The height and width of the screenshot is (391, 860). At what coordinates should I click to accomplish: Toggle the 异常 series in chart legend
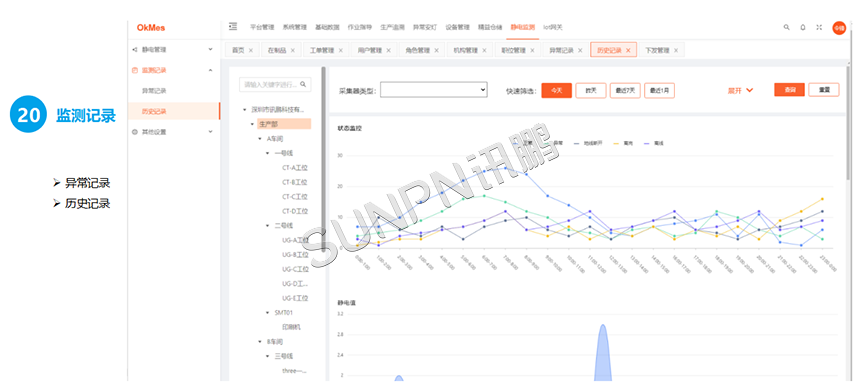click(554, 143)
